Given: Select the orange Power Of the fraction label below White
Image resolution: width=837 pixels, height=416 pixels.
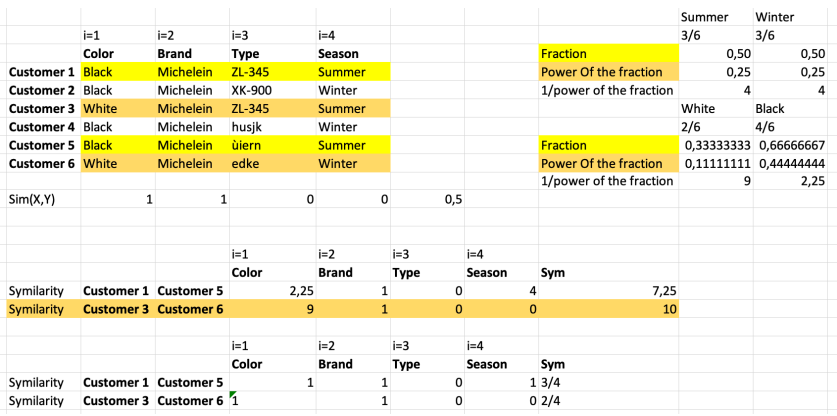Looking at the screenshot, I should tap(609, 163).
